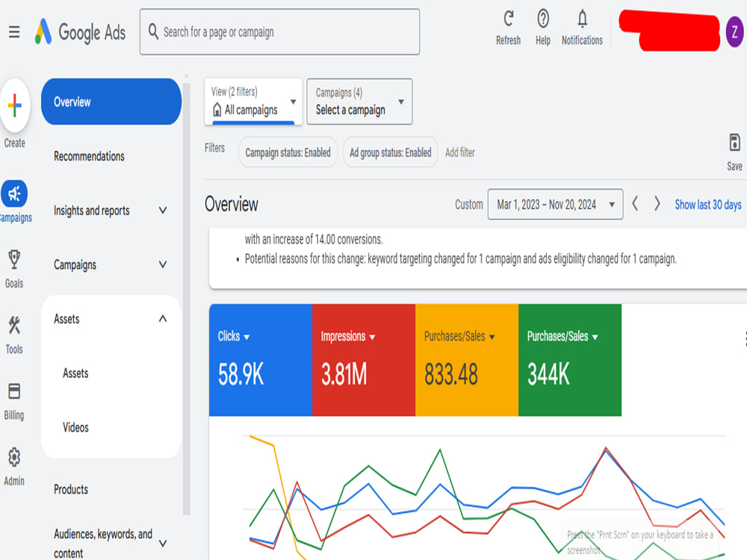
Task: Select the red Impressions scorecard
Action: tap(364, 360)
